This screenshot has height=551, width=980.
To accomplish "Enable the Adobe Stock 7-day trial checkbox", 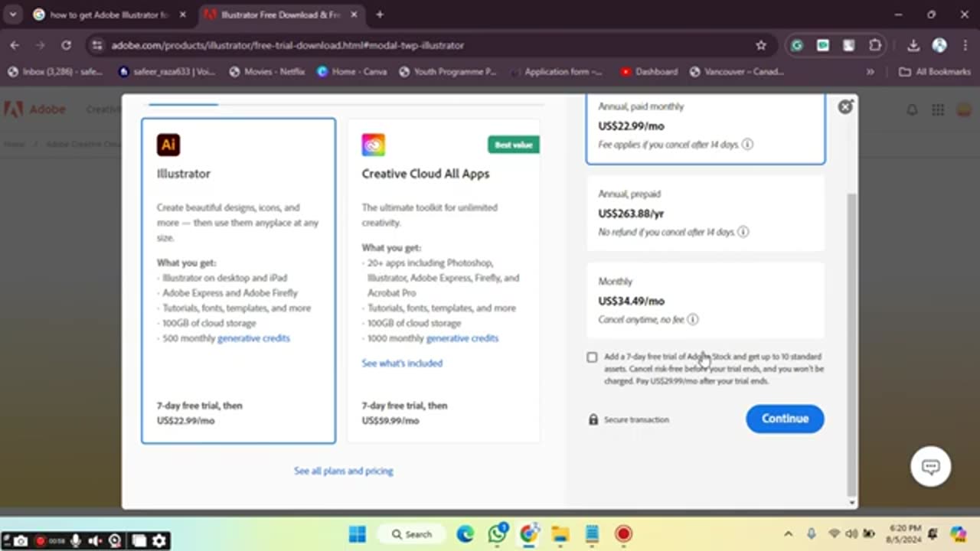I will 592,357.
